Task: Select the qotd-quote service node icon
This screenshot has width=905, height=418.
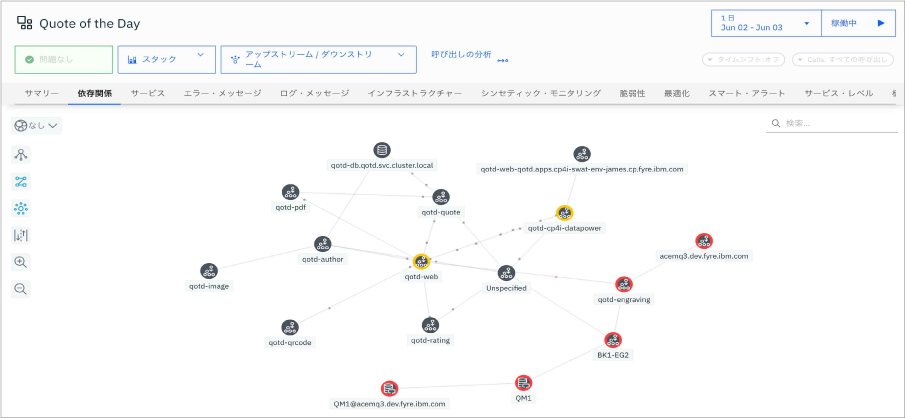Action: pos(441,197)
